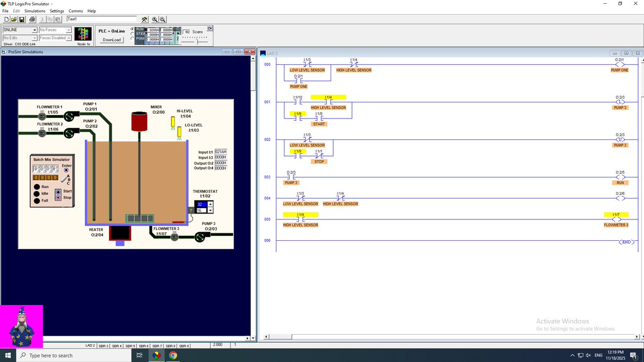The height and width of the screenshot is (362, 644).
Task: Print the ladder logic
Action: (32, 19)
